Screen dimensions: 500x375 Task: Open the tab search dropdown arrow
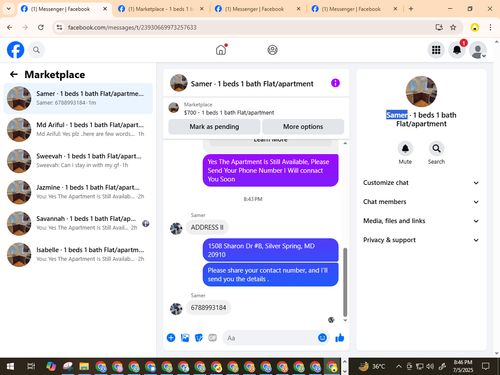click(x=9, y=9)
